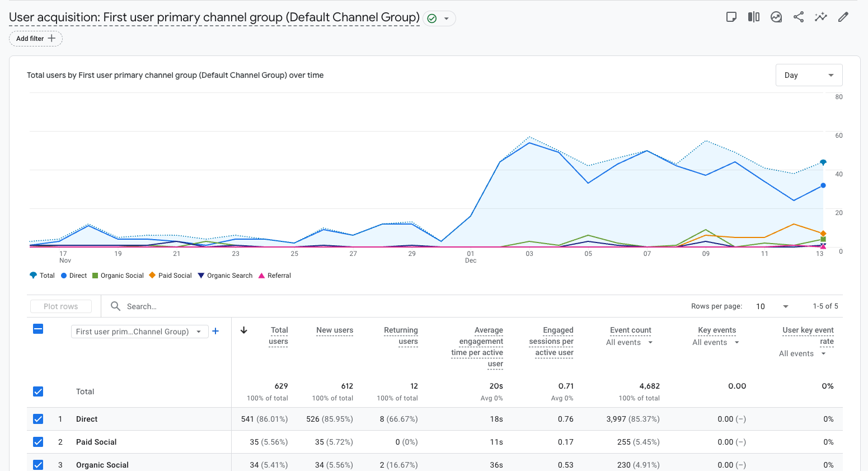
Task: Open the Rows per page dropdown
Action: coord(770,306)
